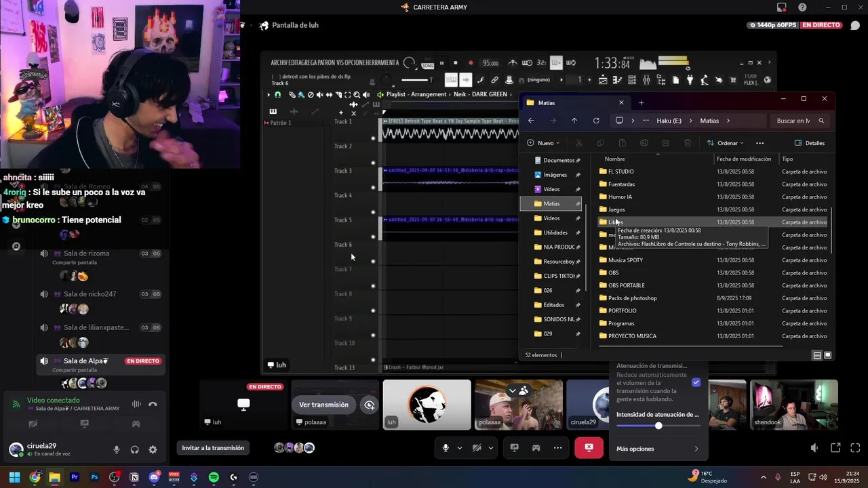Collapse participants toggle on polaaaa tile

coord(518,390)
